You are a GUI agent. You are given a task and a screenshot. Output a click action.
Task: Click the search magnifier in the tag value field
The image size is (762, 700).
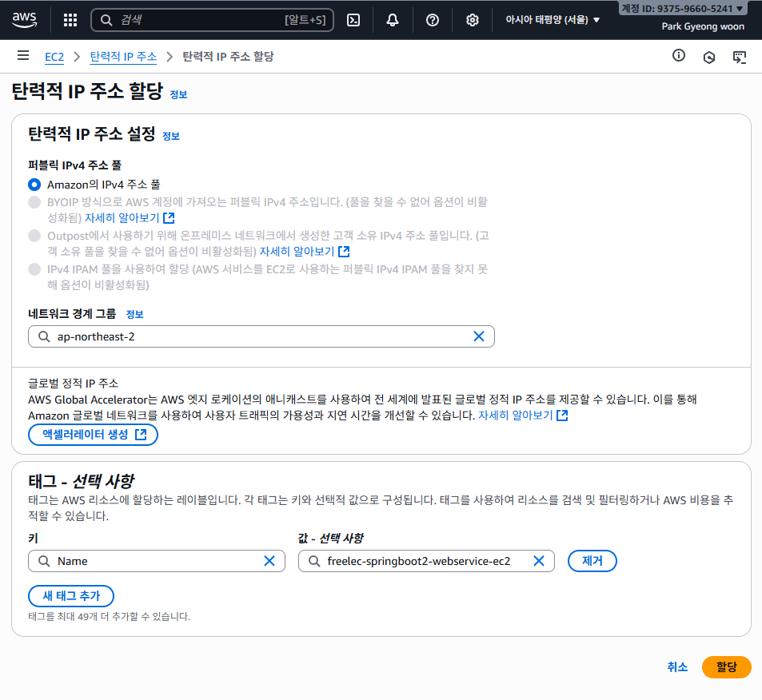[x=314, y=561]
